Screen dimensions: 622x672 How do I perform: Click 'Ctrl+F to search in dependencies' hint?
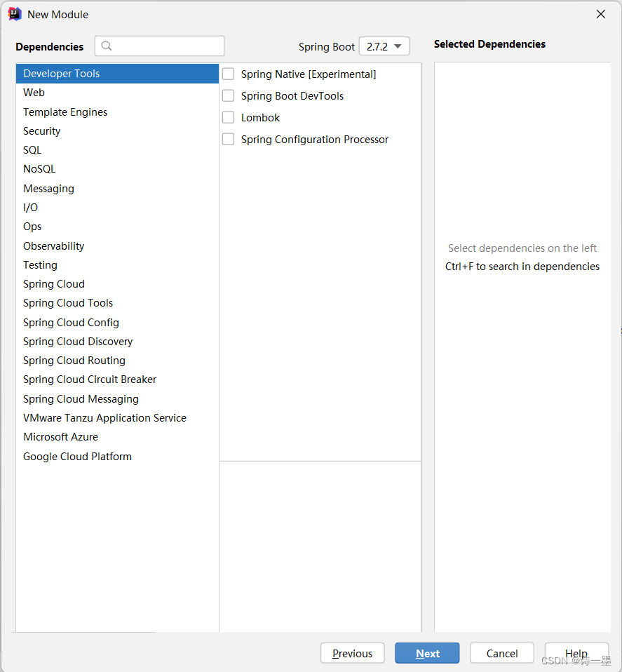(x=522, y=267)
